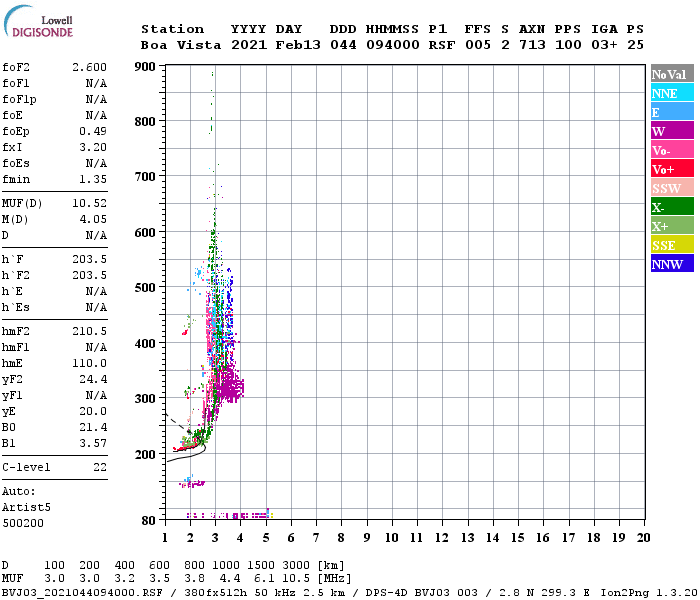Click the Ion2Png 1.3.20 footer text
The height and width of the screenshot is (600, 700).
point(649,593)
